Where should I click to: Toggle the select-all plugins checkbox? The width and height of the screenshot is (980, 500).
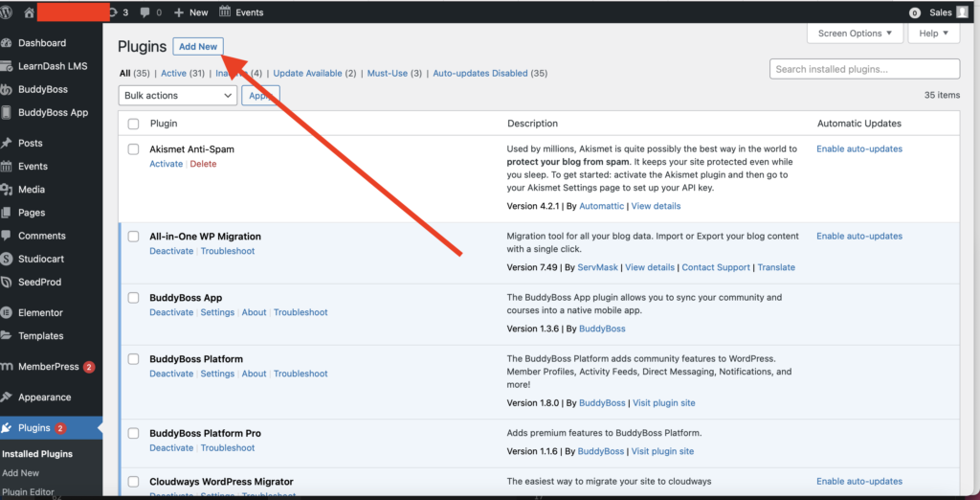(x=133, y=124)
